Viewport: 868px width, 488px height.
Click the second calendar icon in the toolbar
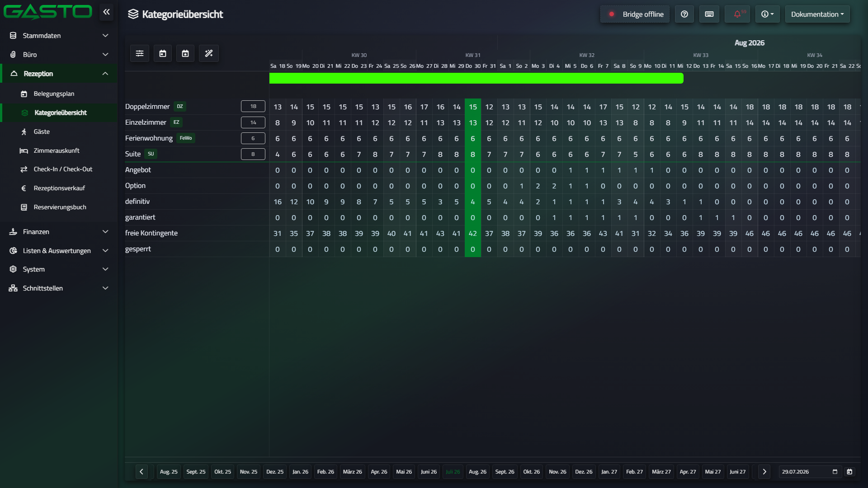185,53
